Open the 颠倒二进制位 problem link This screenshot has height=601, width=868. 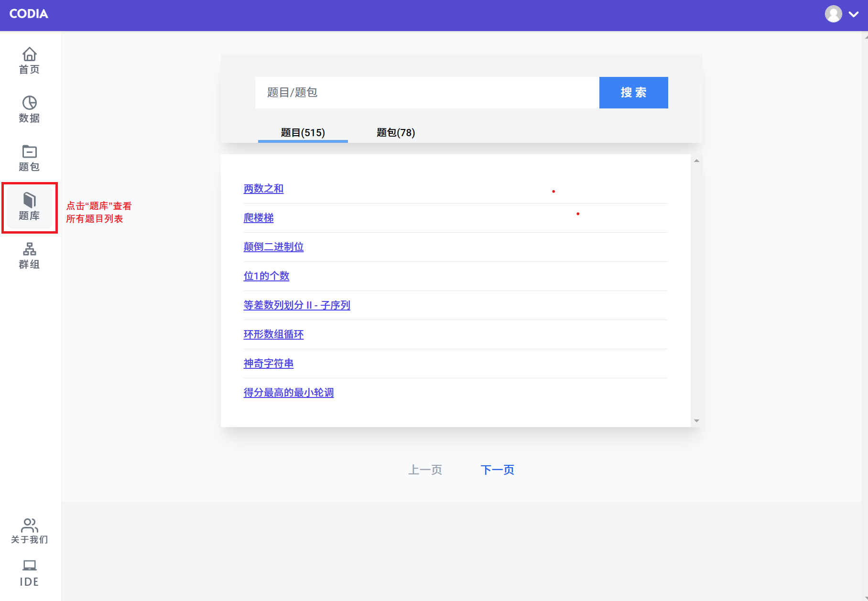[x=273, y=247]
